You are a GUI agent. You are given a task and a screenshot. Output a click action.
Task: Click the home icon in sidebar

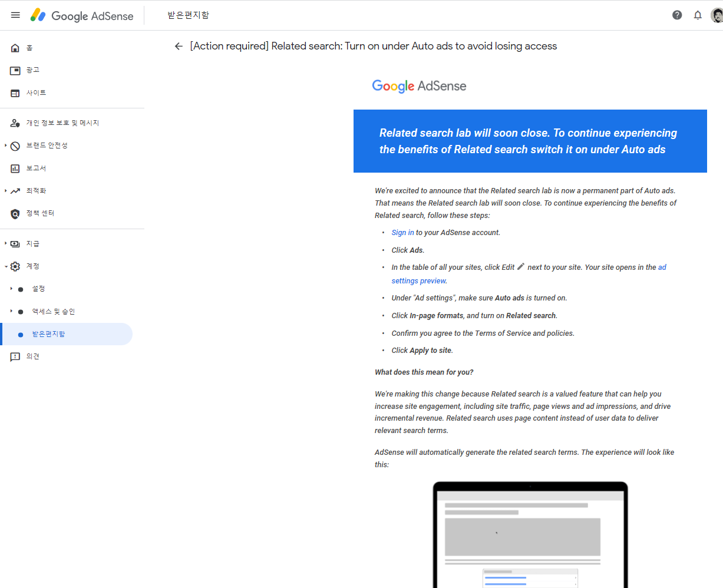[x=15, y=48]
